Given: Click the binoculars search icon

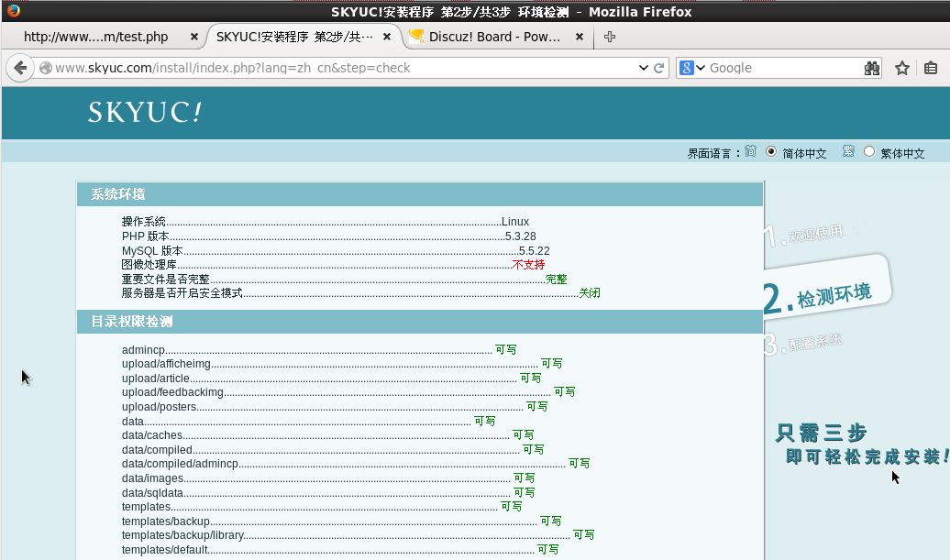Looking at the screenshot, I should (x=872, y=68).
